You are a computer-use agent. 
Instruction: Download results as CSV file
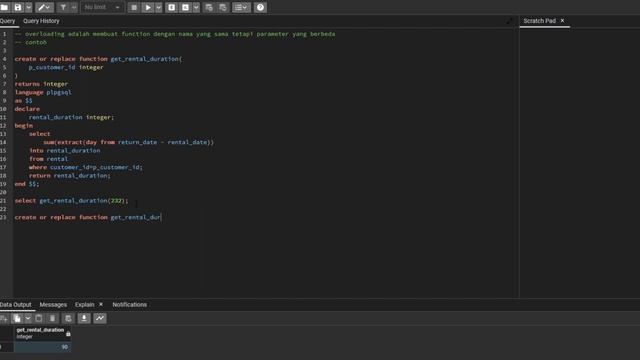(x=84, y=318)
